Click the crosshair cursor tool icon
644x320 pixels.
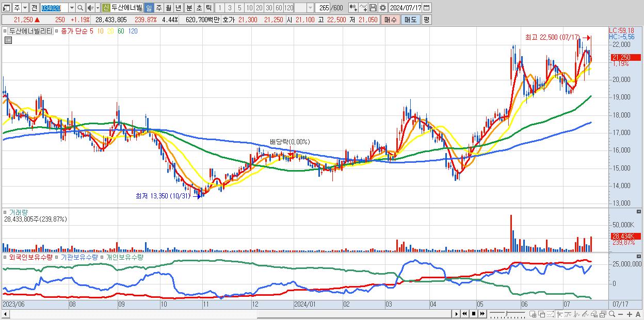pos(559,314)
